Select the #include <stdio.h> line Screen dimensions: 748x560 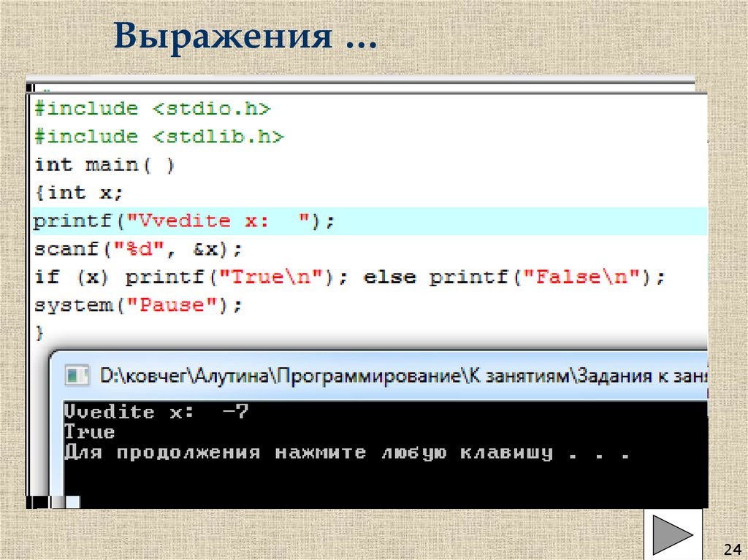tap(153, 107)
